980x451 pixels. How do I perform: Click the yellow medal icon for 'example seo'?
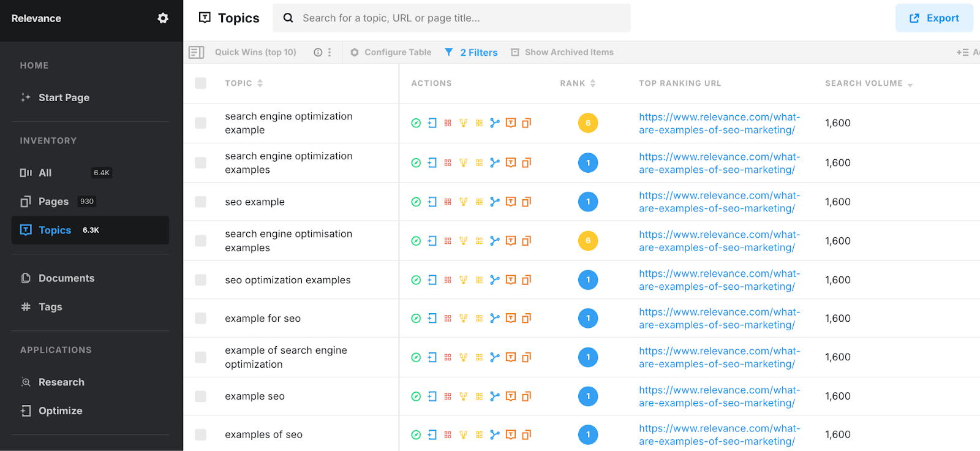click(464, 396)
